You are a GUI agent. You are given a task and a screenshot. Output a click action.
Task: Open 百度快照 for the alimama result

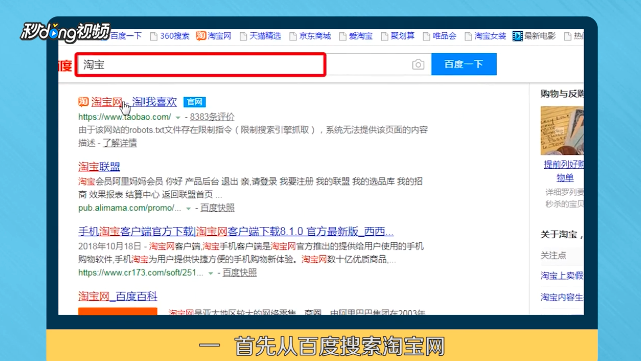coord(217,208)
